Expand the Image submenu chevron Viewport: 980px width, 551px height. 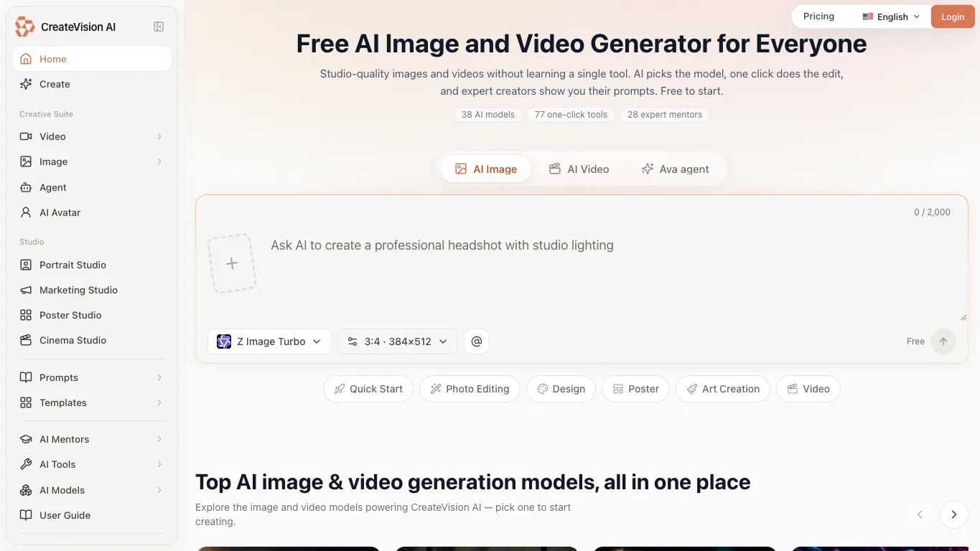(x=159, y=161)
